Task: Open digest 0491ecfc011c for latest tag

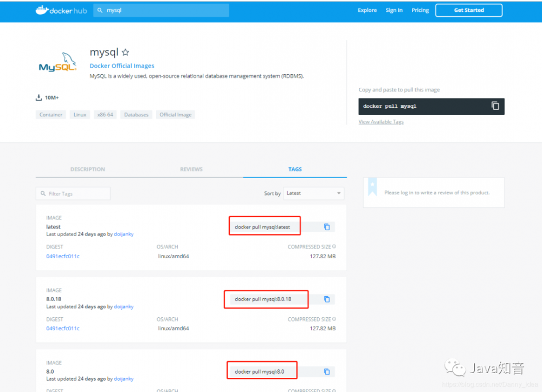Action: click(x=63, y=256)
